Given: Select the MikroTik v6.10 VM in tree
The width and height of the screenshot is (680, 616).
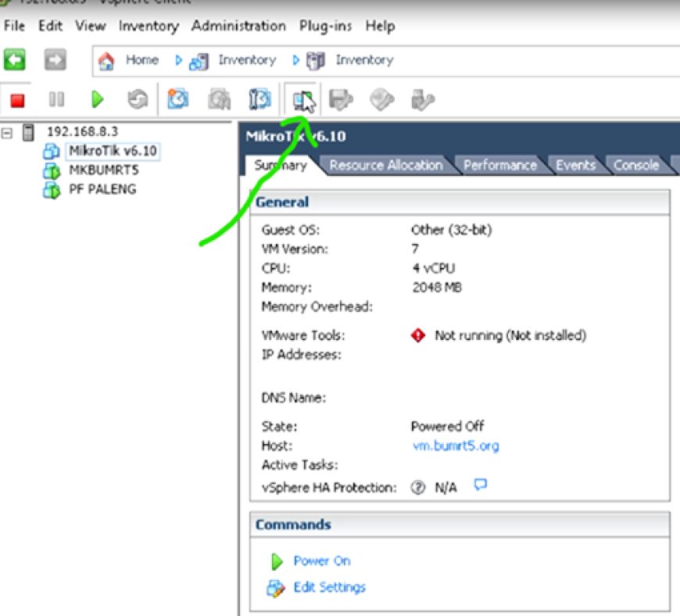Looking at the screenshot, I should [113, 151].
